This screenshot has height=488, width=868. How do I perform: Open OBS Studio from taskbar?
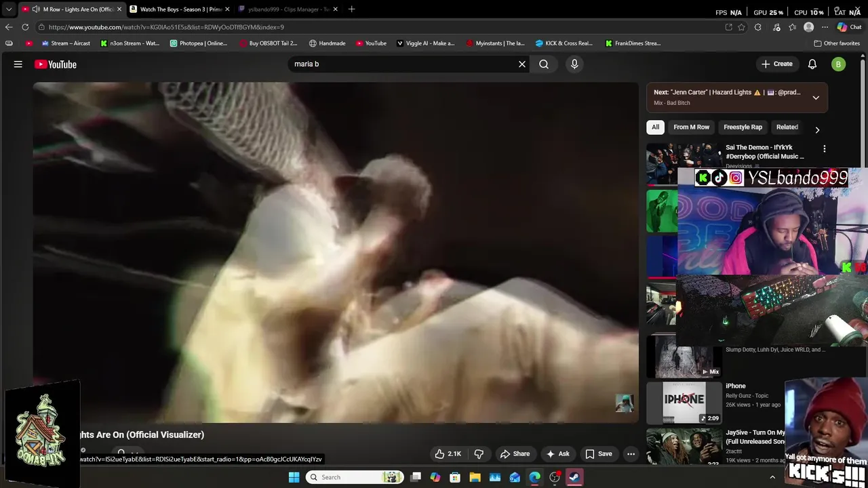tap(555, 477)
